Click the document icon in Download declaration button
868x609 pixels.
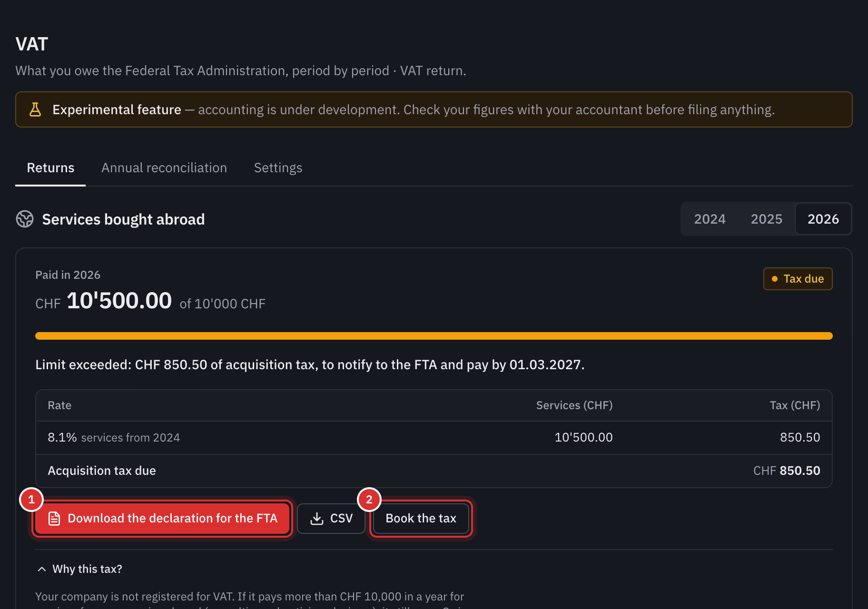pyautogui.click(x=55, y=519)
